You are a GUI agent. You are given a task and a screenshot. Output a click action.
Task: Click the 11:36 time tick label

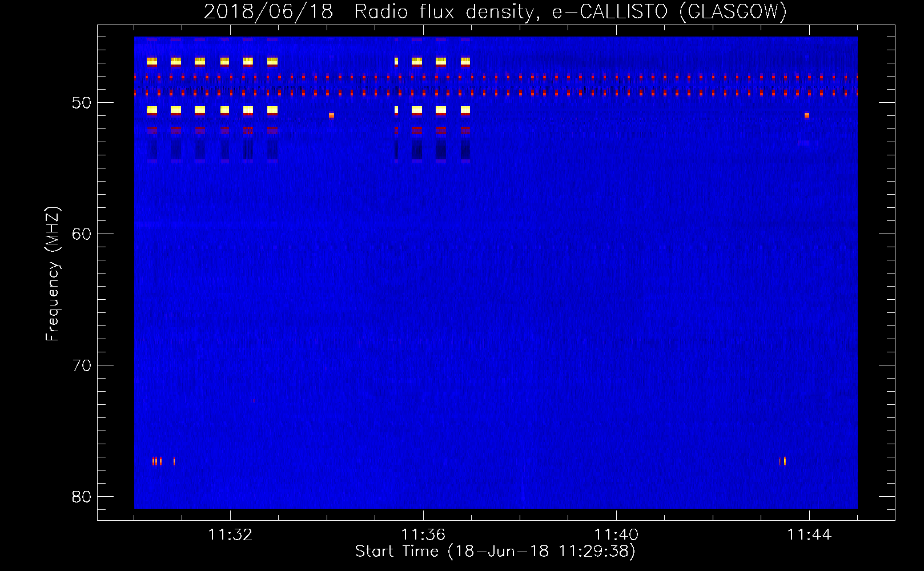(423, 535)
